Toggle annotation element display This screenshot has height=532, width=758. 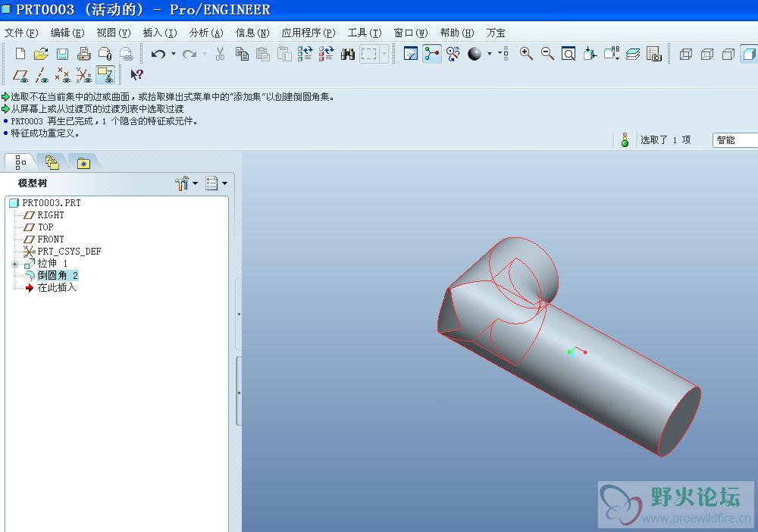[105, 75]
